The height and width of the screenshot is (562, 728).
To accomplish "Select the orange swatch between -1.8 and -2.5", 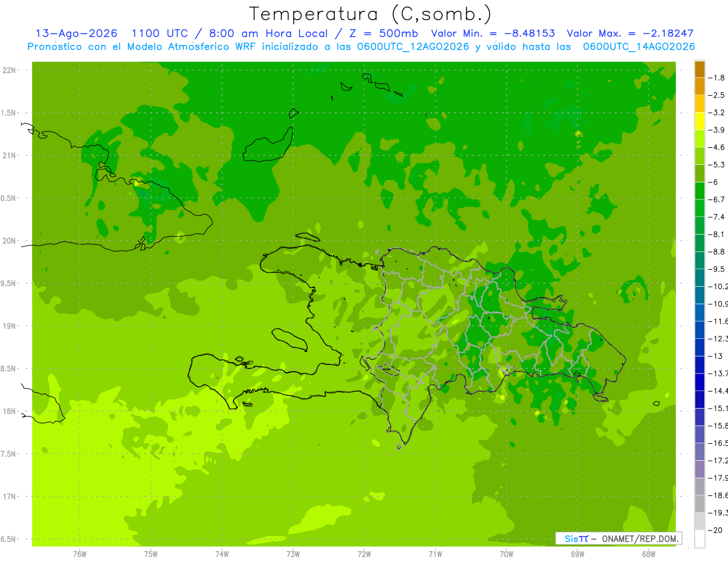I will pyautogui.click(x=699, y=86).
